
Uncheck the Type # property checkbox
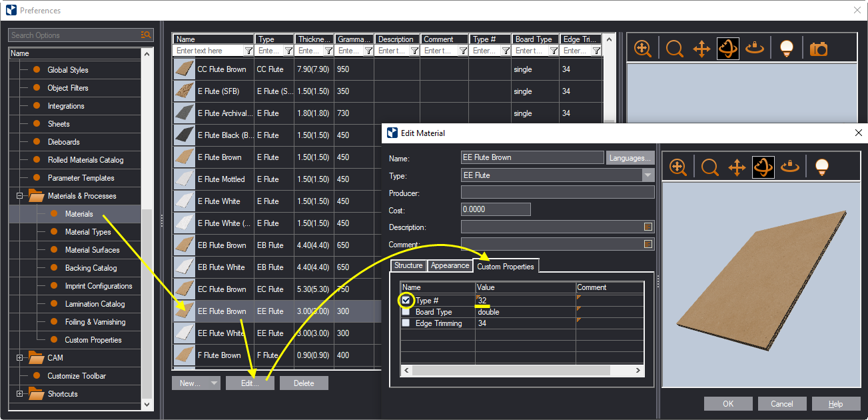[x=406, y=301]
